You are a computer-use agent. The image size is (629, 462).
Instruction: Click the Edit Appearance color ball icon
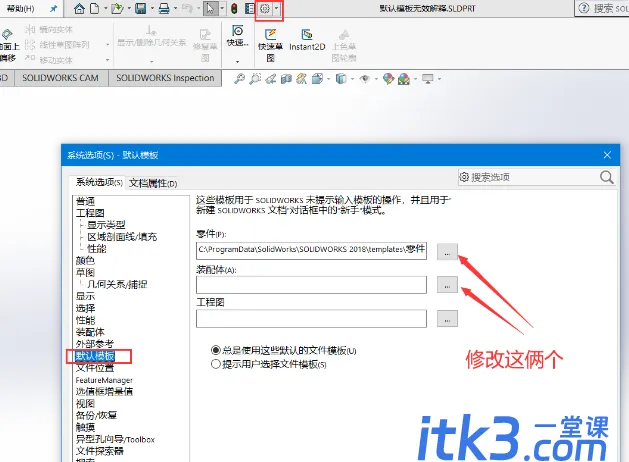click(x=388, y=79)
